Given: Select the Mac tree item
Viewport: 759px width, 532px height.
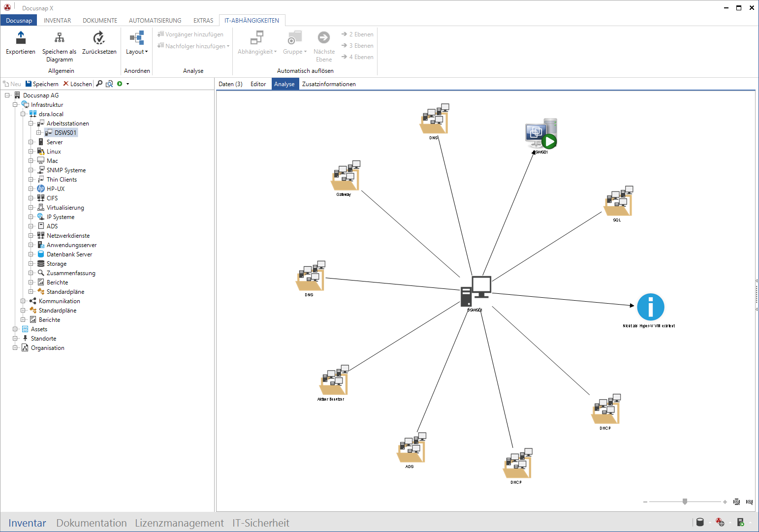Looking at the screenshot, I should pyautogui.click(x=52, y=161).
